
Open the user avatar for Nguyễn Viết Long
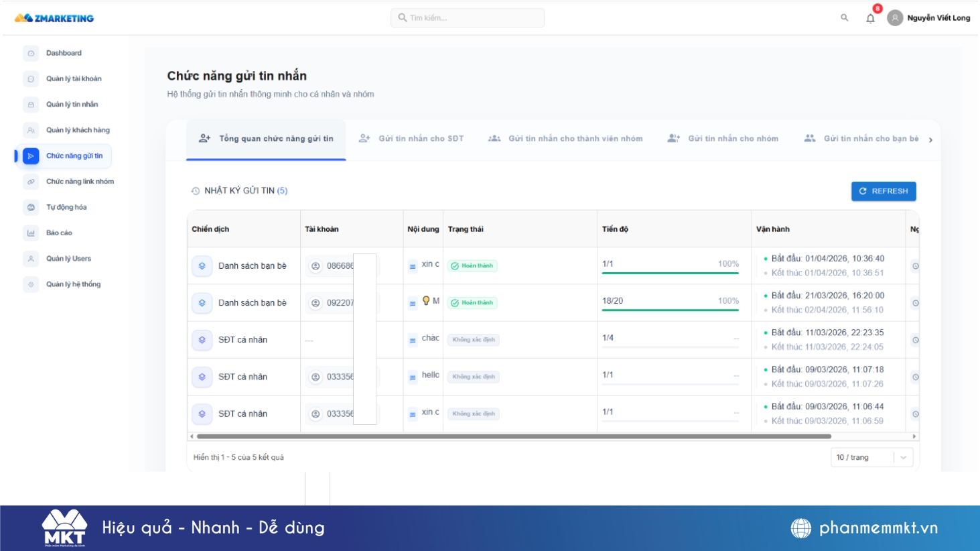click(895, 18)
